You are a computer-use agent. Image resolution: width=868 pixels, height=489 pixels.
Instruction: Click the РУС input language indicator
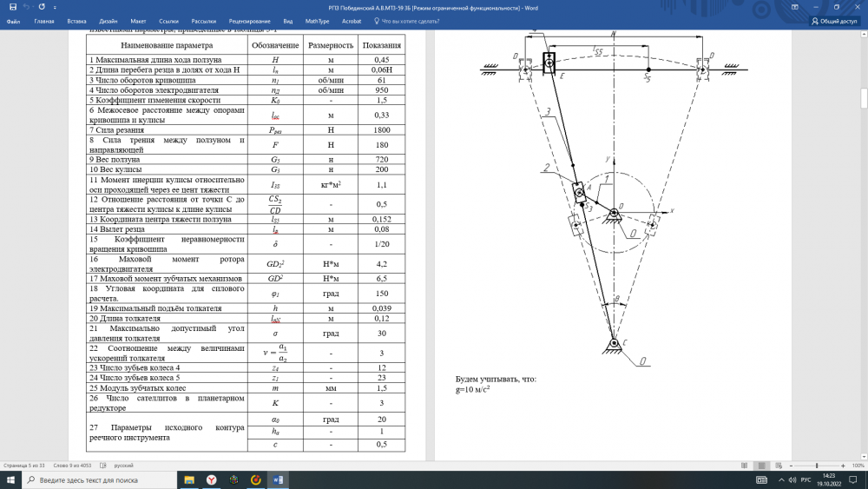tap(806, 479)
